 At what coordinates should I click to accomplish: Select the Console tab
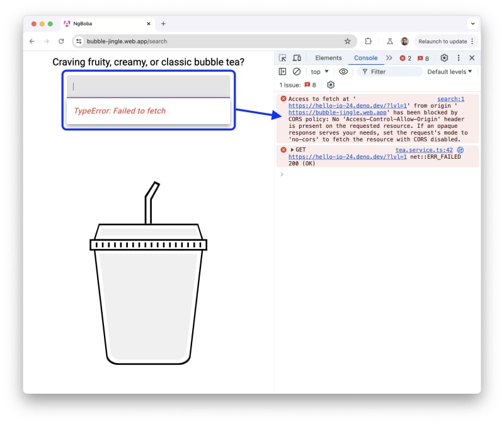[365, 58]
